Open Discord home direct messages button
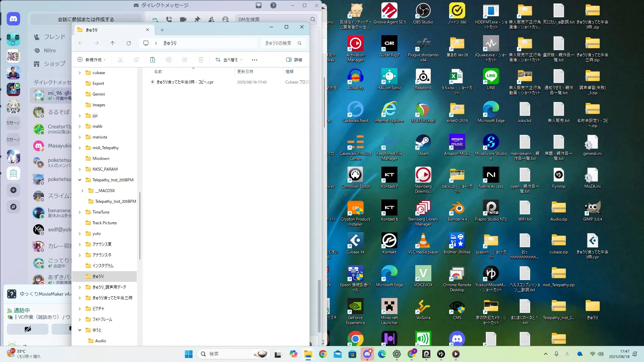Image resolution: width=644 pixels, height=362 pixels. coord(13,19)
